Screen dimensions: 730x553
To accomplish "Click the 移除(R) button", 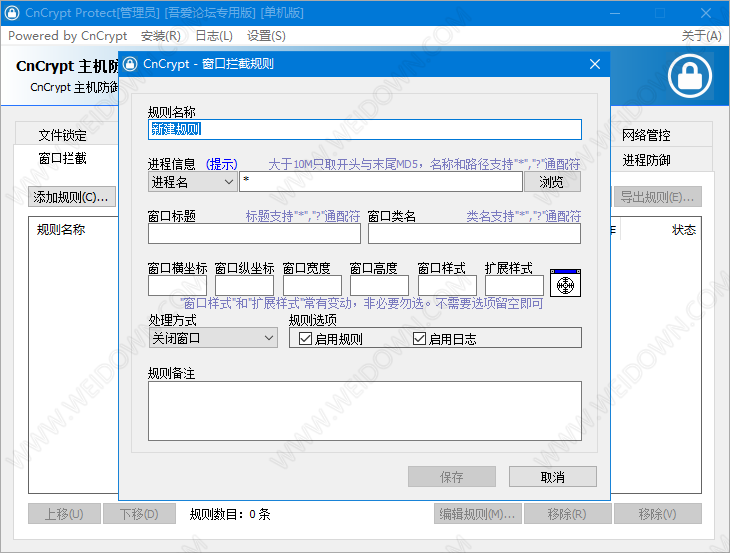I will click(567, 514).
